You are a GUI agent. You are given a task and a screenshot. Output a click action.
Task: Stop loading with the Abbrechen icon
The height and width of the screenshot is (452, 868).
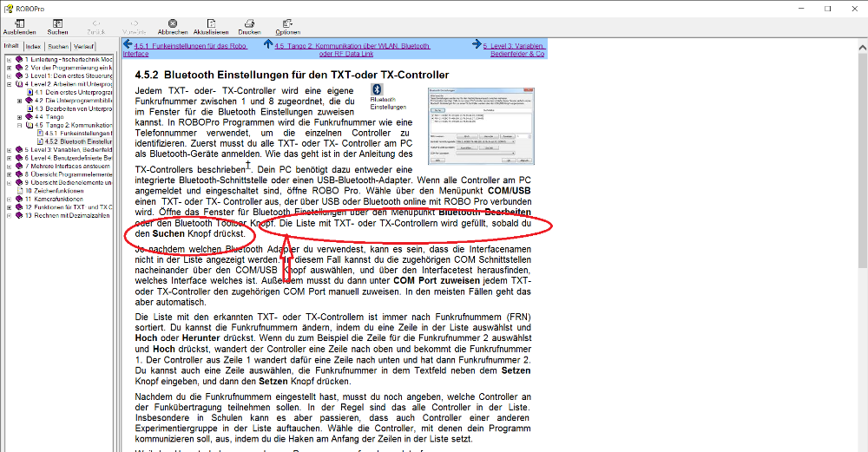(x=172, y=23)
